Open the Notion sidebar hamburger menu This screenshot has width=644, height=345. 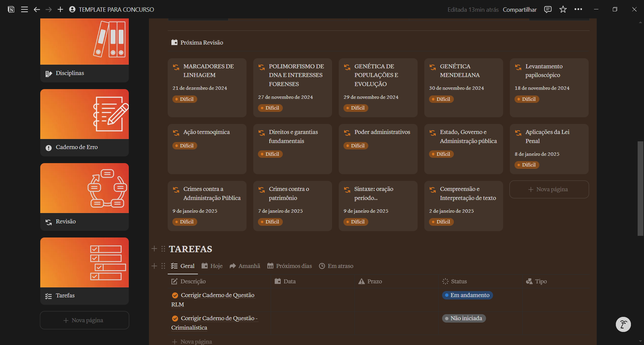point(24,9)
